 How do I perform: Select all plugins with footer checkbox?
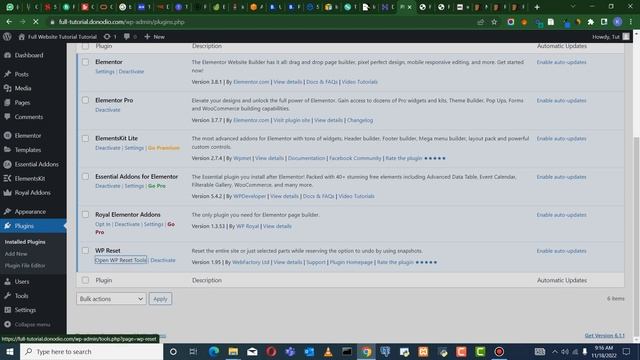(85, 280)
